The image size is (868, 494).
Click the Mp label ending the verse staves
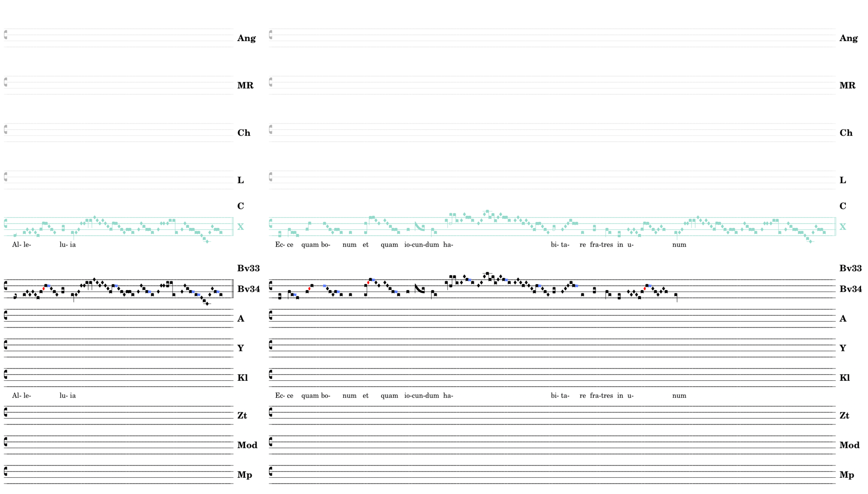[x=846, y=475]
